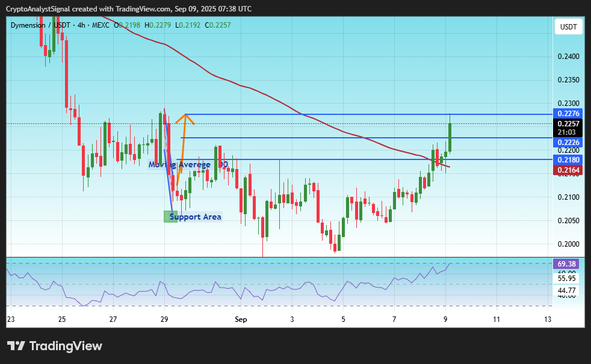Click the high value H0.2279

click(158, 25)
